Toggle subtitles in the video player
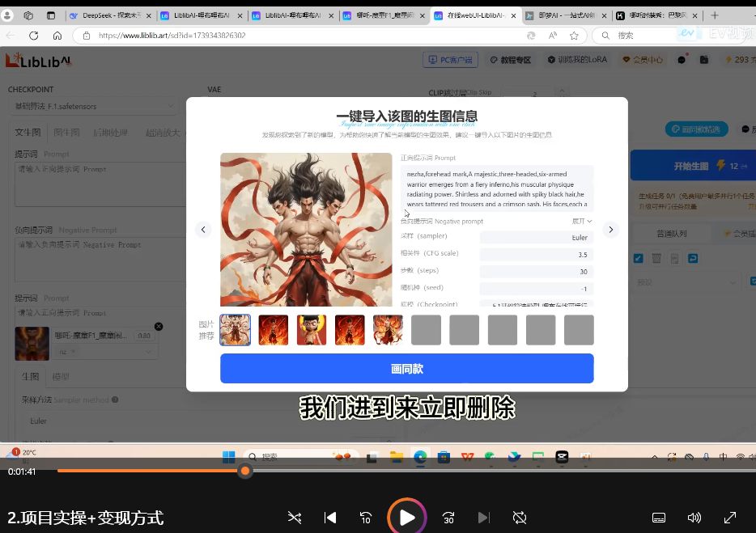The image size is (756, 533). coord(659,518)
